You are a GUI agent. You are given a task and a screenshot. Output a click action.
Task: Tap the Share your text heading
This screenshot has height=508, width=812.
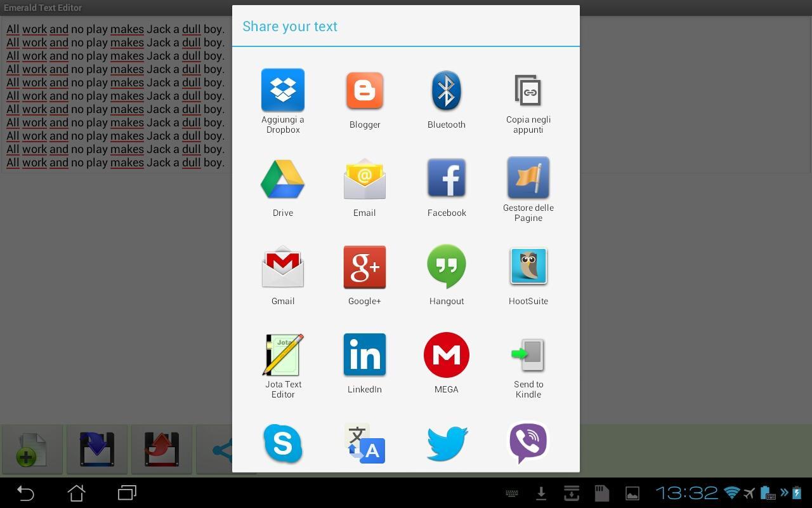coord(290,26)
